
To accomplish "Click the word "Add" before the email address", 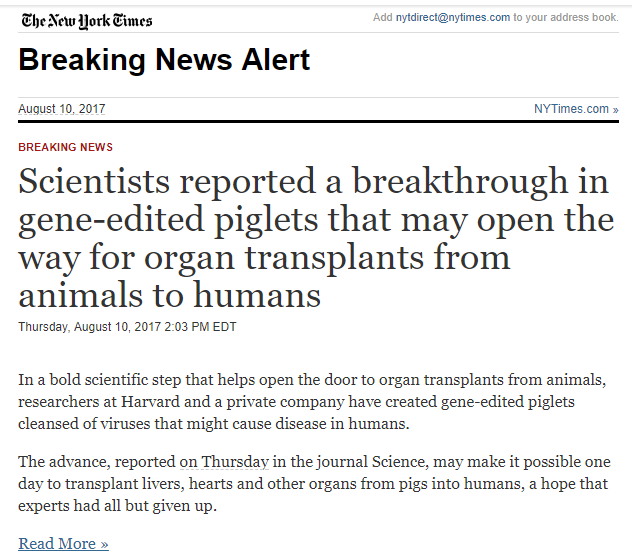I will click(x=383, y=17).
